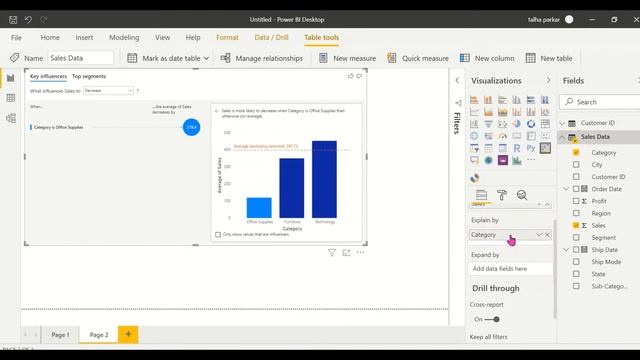The height and width of the screenshot is (360, 640).
Task: Expand the Customer ID table
Action: pyautogui.click(x=562, y=123)
